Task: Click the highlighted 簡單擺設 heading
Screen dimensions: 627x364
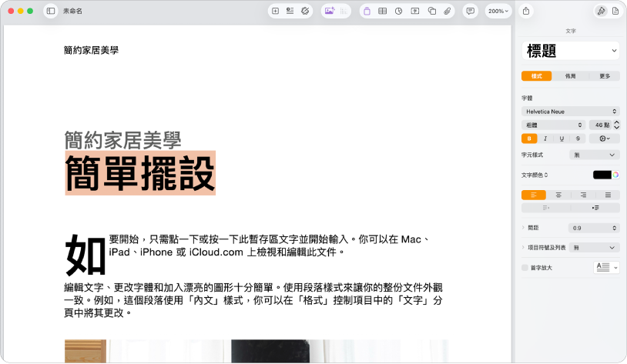Action: tap(140, 173)
